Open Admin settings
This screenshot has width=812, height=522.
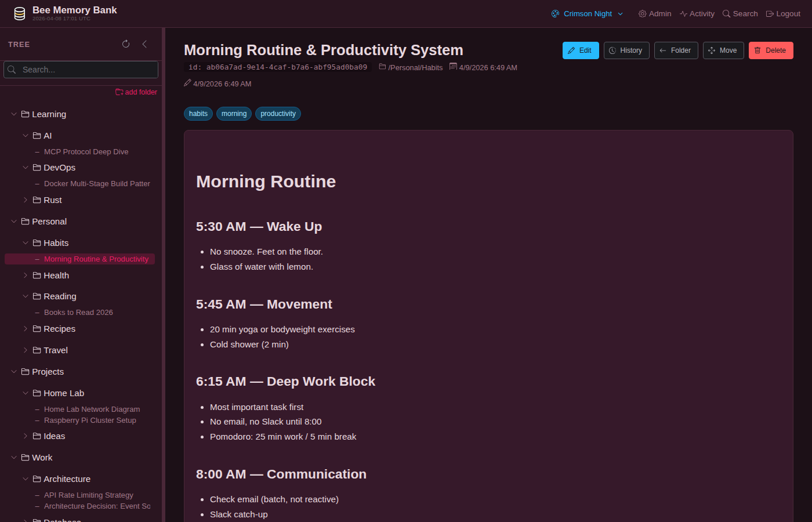pyautogui.click(x=655, y=14)
